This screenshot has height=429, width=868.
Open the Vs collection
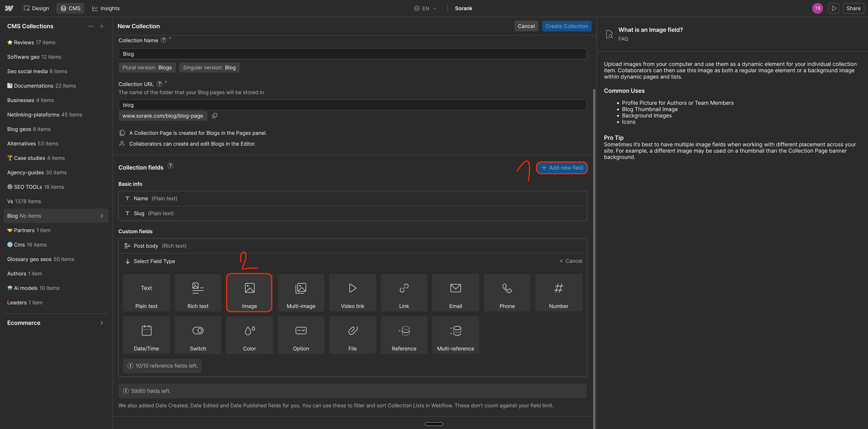[x=56, y=202]
